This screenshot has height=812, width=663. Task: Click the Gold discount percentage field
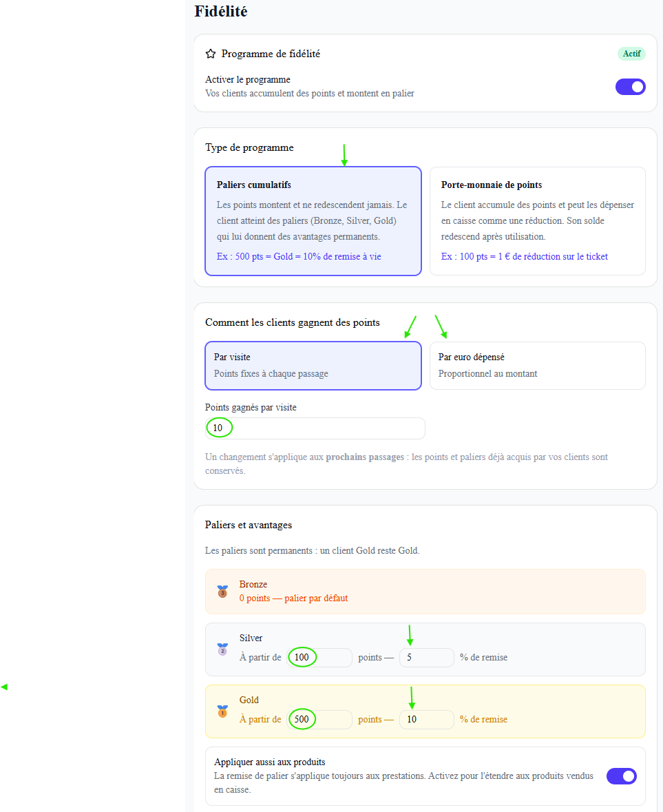tap(426, 719)
